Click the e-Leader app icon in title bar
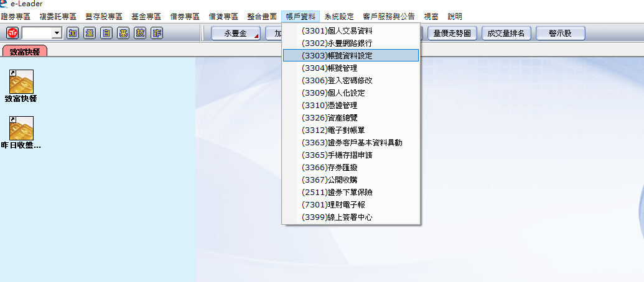The height and width of the screenshot is (282, 644). tap(4, 4)
